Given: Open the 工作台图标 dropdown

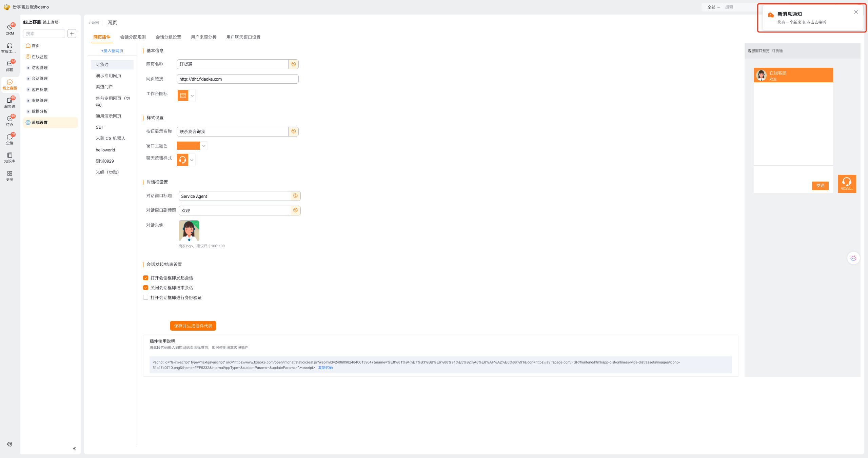Looking at the screenshot, I should tap(192, 96).
